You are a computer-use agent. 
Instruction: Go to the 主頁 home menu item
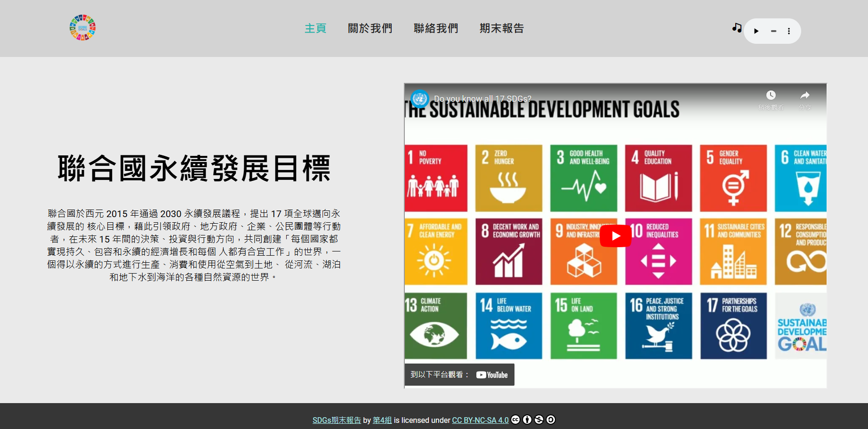coord(315,28)
